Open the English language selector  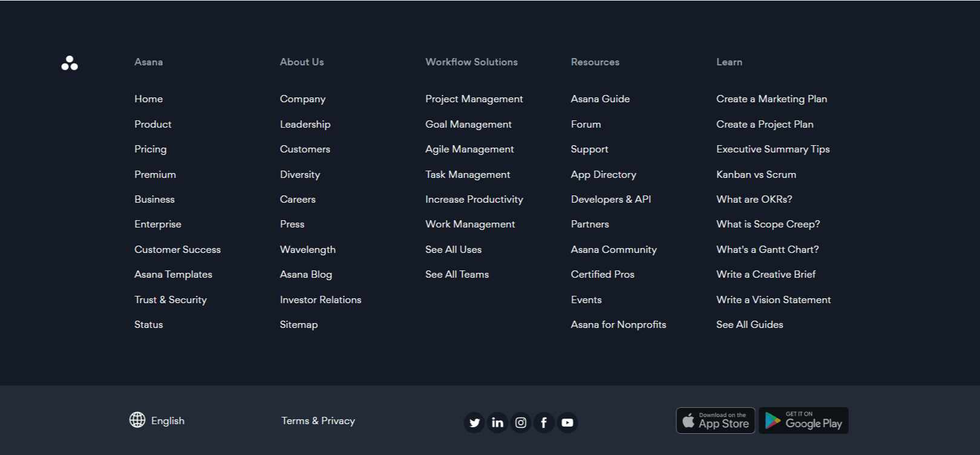(168, 421)
